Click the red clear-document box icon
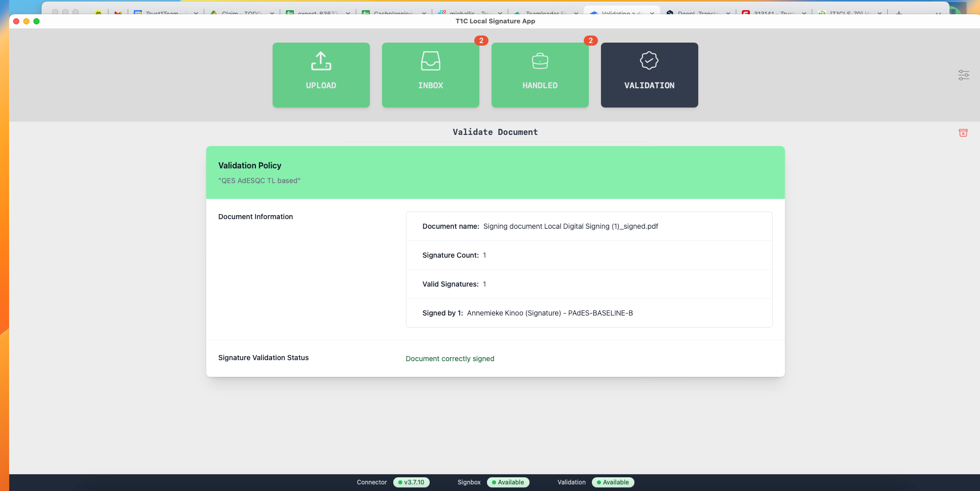The height and width of the screenshot is (491, 980). coord(963,133)
